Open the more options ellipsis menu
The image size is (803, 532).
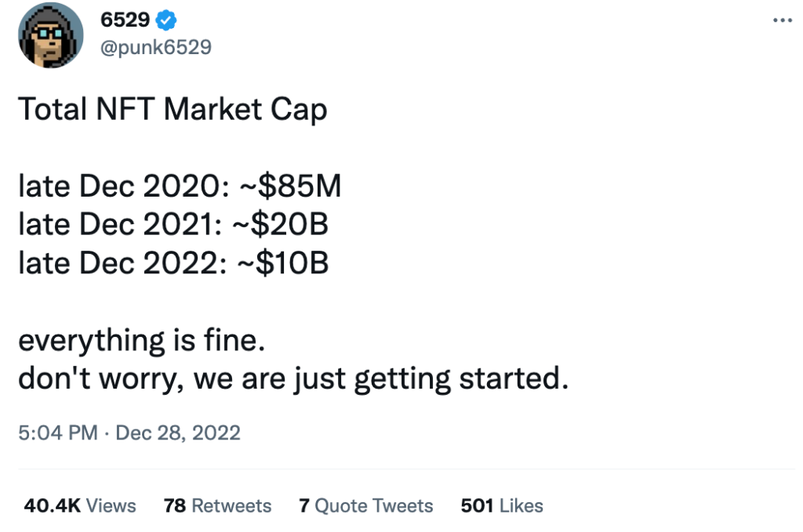[x=783, y=21]
